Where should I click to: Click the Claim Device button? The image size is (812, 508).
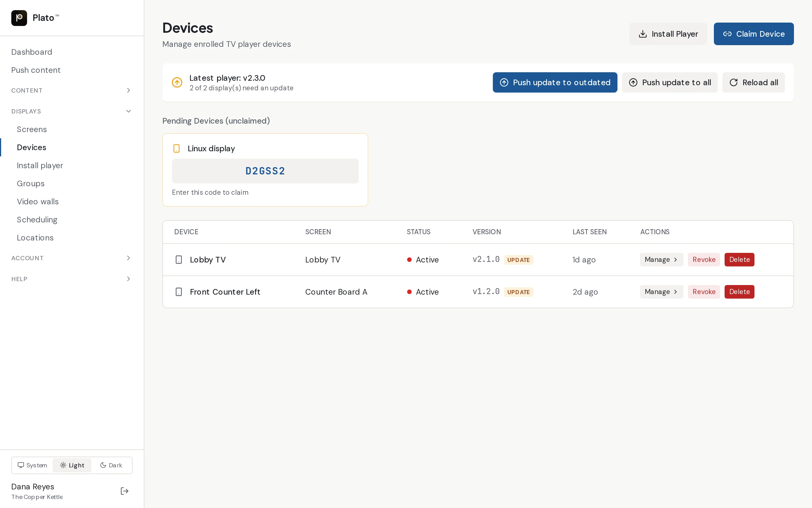coord(754,34)
